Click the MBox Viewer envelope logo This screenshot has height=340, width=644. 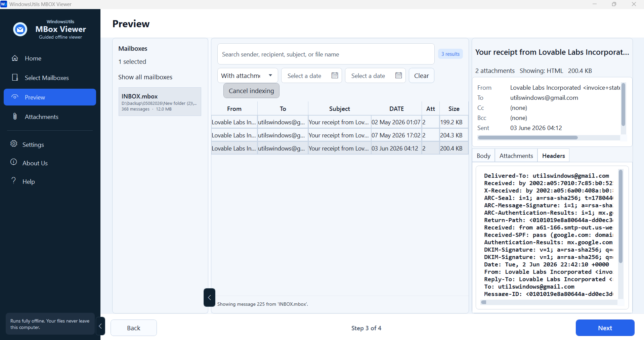click(20, 29)
